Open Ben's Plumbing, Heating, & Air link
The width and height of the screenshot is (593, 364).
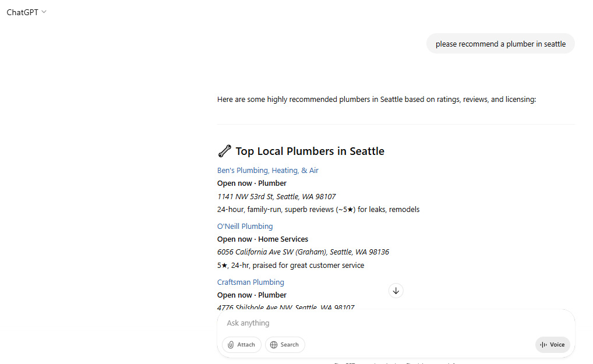(x=268, y=170)
